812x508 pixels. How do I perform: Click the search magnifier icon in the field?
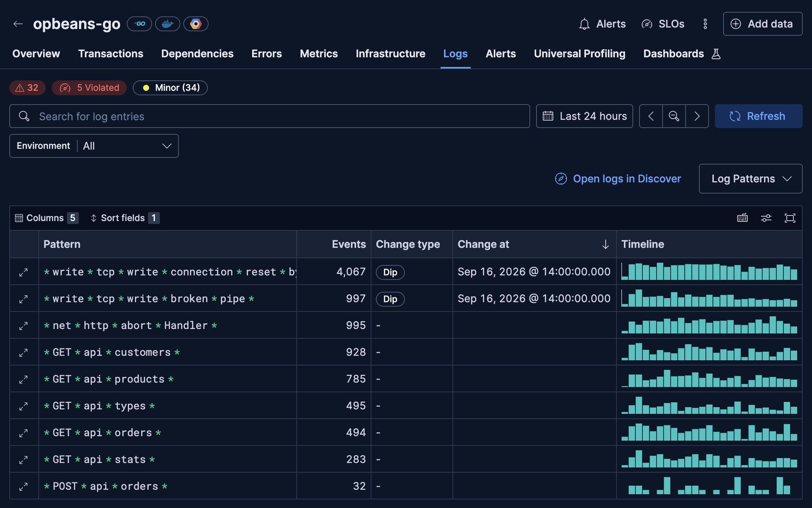click(24, 116)
